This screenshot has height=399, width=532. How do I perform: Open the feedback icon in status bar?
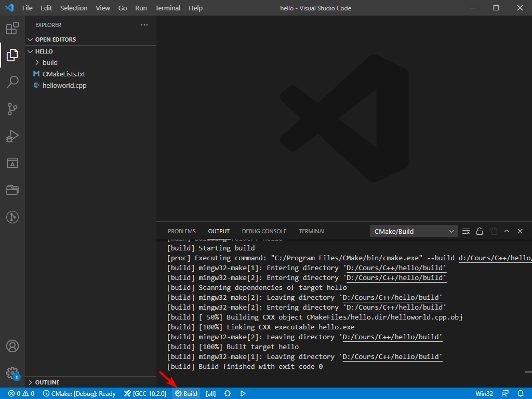pyautogui.click(x=505, y=394)
